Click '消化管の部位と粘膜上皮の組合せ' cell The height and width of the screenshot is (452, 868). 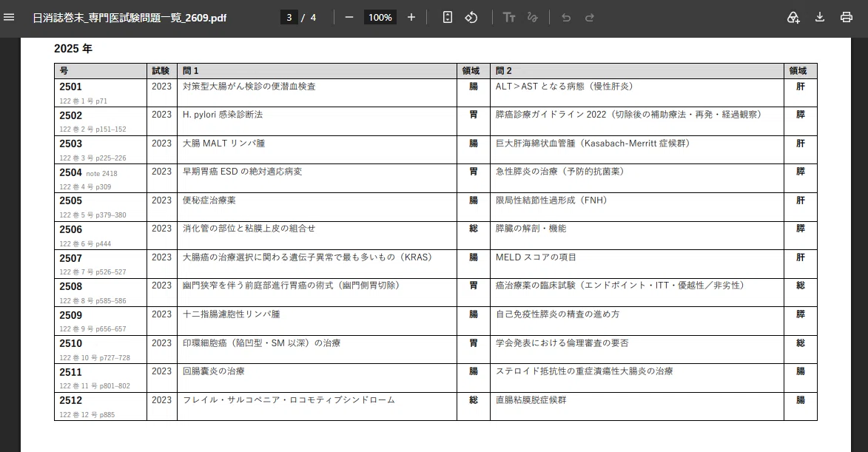click(249, 229)
